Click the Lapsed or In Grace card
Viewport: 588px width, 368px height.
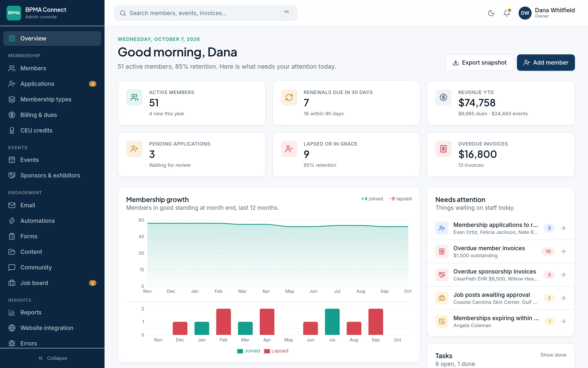click(x=346, y=155)
